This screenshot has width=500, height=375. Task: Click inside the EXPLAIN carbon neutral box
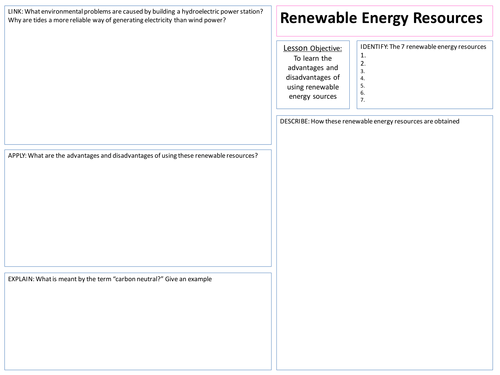coord(138,321)
